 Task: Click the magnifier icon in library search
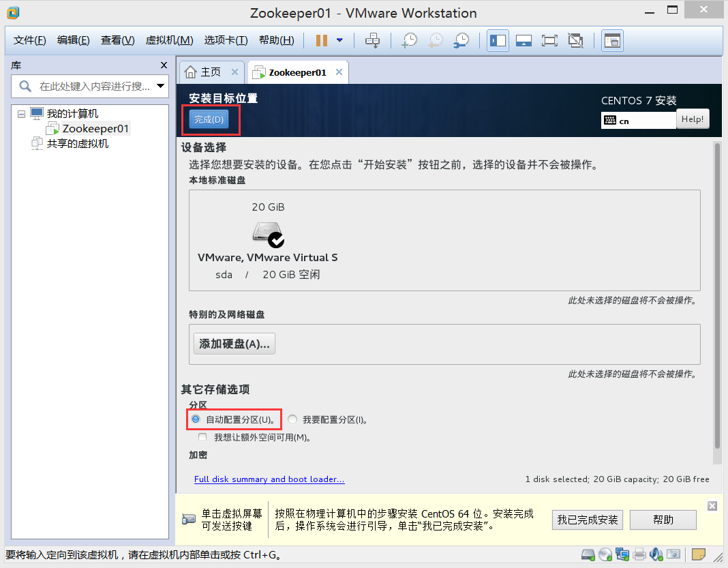(x=25, y=86)
